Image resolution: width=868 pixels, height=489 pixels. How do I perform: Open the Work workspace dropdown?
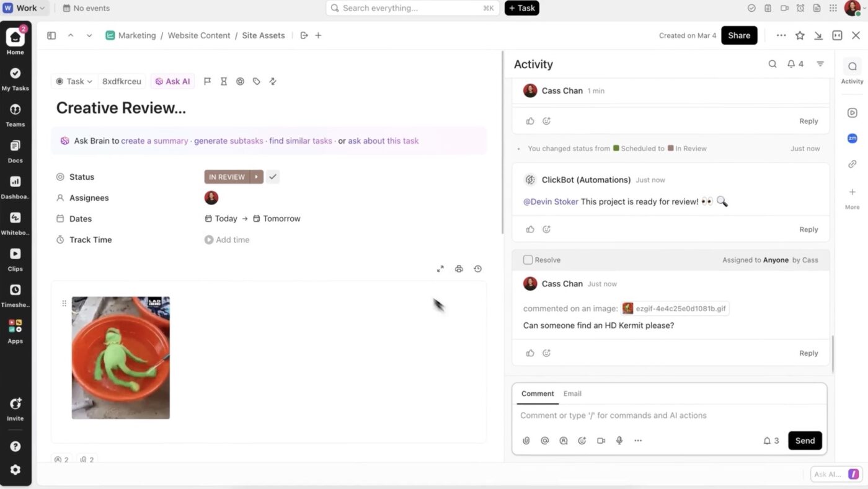point(24,7)
